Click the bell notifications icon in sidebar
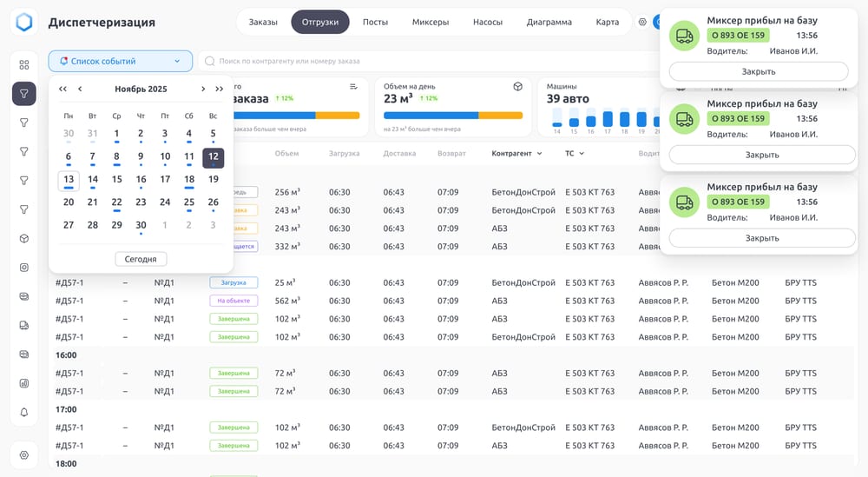This screenshot has height=477, width=868. 24,412
